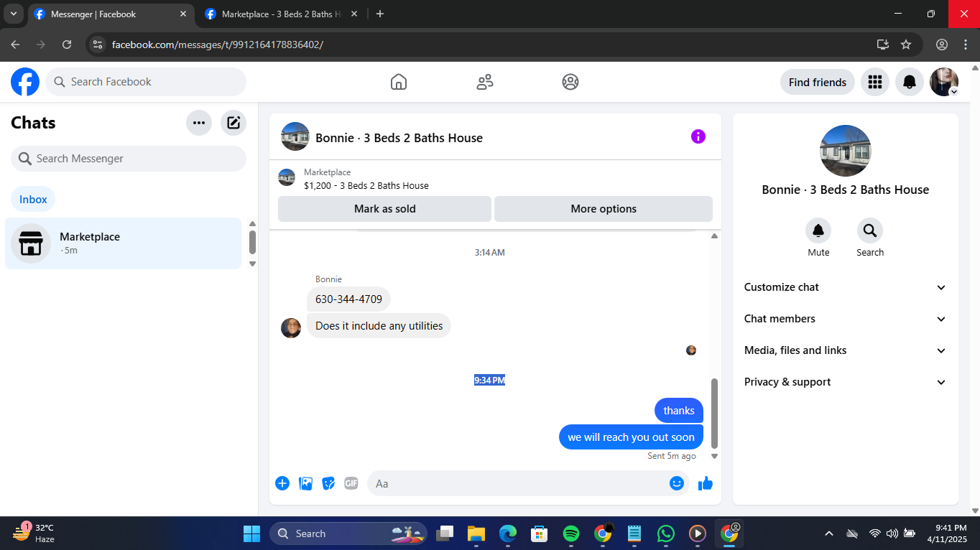
Task: Click the browser back arrow
Action: point(15,45)
